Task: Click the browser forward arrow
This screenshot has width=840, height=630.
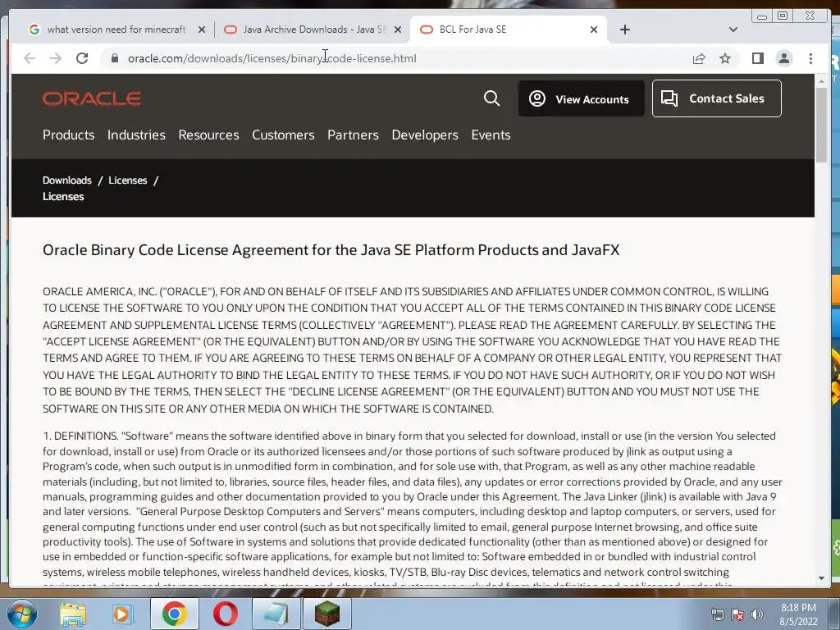Action: (x=56, y=58)
